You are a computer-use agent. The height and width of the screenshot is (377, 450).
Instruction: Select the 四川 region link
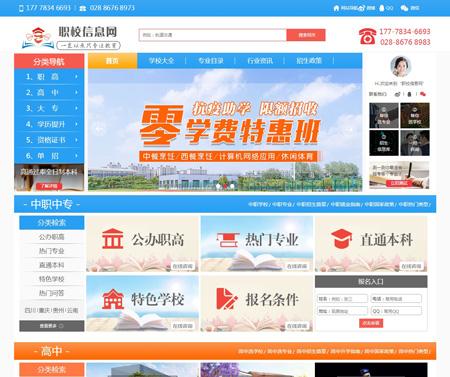tap(30, 310)
